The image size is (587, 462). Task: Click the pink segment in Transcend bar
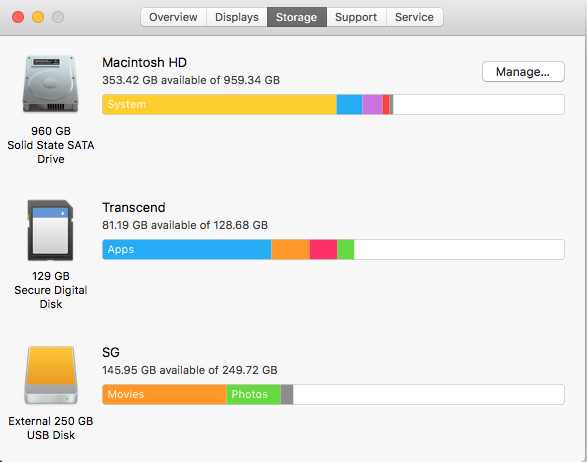[323, 249]
